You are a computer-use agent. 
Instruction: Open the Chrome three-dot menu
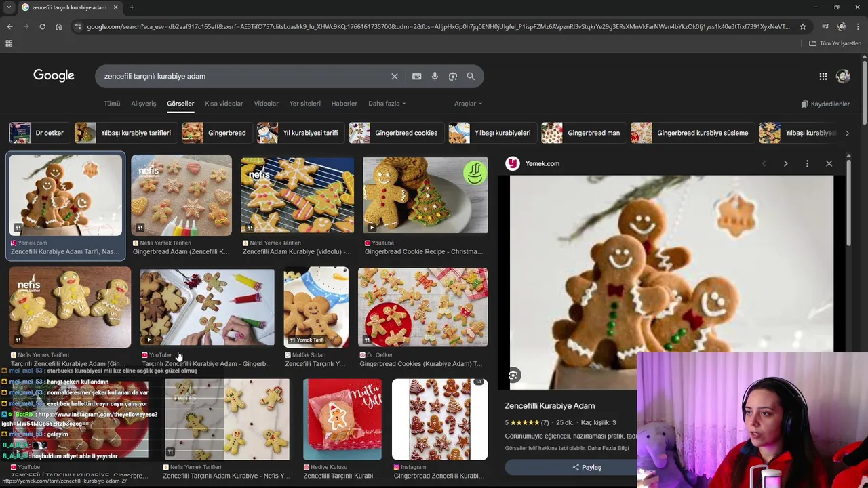[x=858, y=26]
